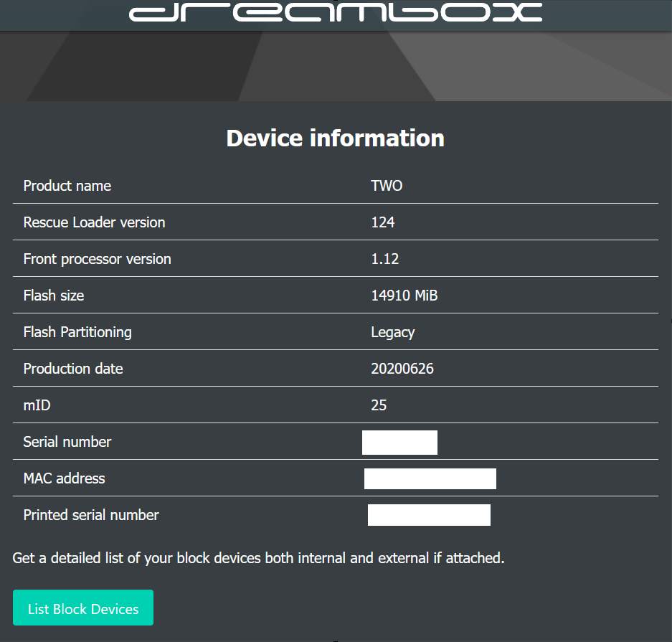
Task: Select the Flash size label
Action: (x=54, y=296)
